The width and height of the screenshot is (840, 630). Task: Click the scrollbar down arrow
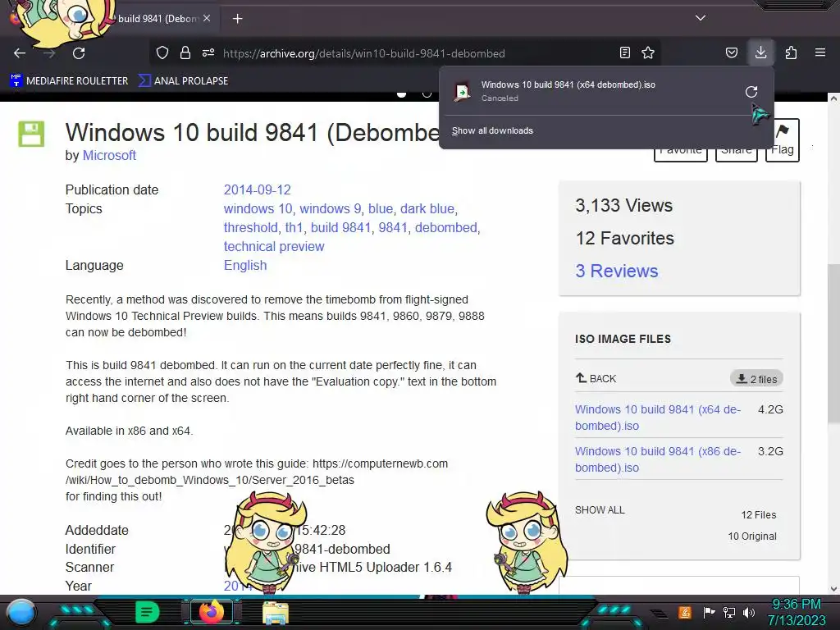coord(833,589)
